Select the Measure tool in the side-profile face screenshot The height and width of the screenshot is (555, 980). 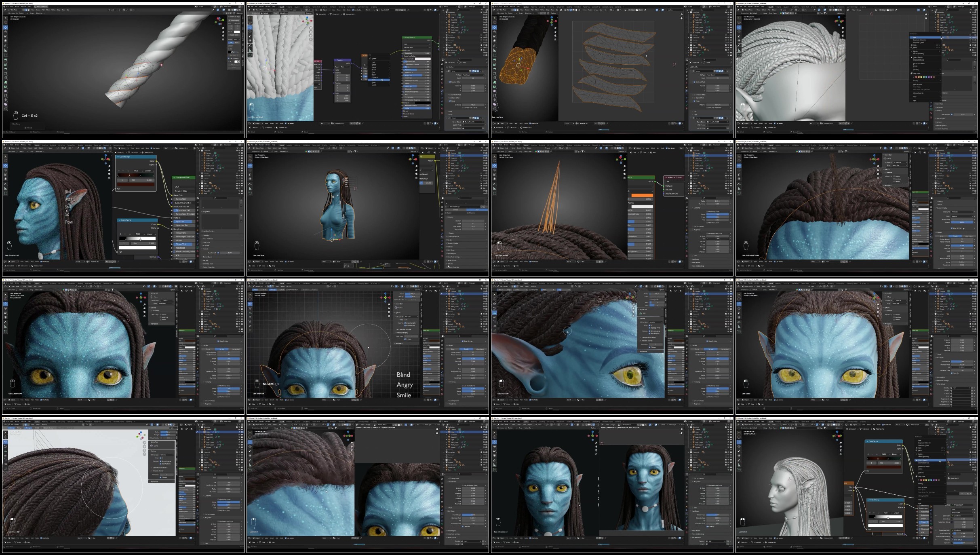tap(6, 188)
